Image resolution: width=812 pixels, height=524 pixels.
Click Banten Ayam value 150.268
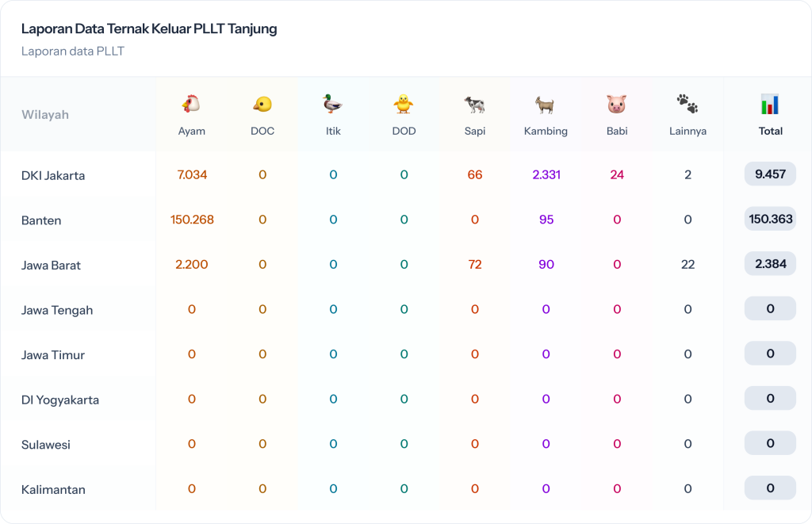(x=192, y=220)
